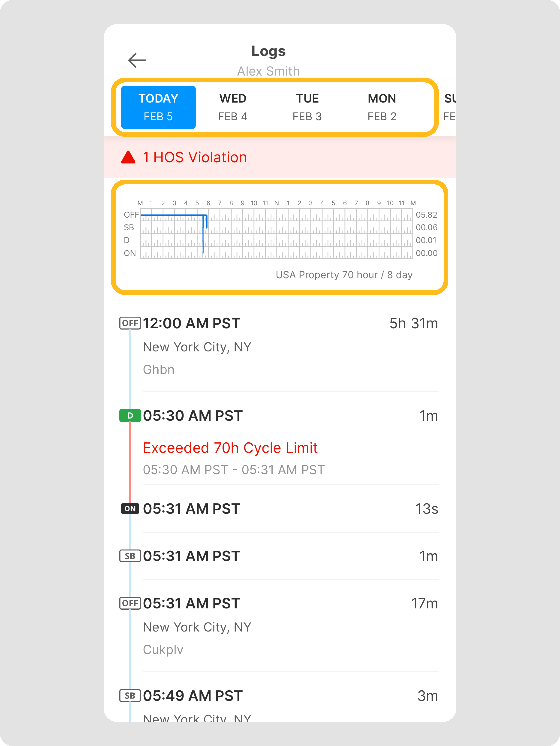Click the OFF badge at 05:31 AM

click(130, 603)
